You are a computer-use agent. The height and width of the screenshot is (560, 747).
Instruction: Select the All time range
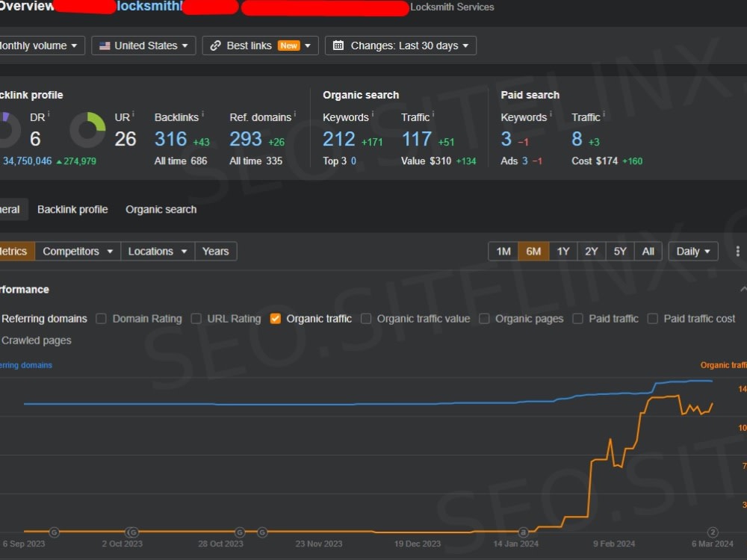point(648,251)
